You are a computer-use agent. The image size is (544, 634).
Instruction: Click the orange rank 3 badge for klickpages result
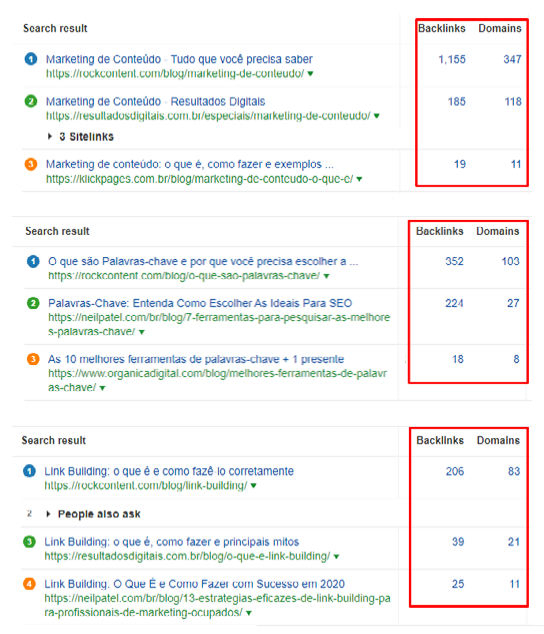[31, 164]
